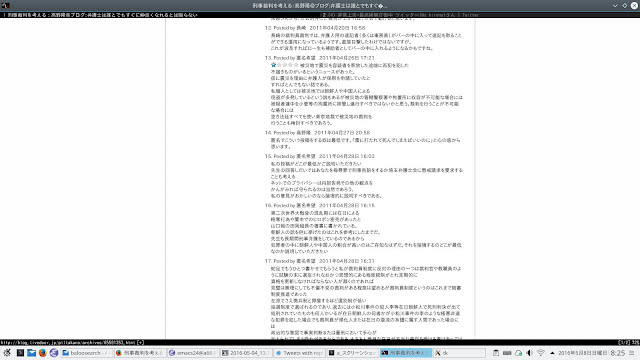Open the clipboard tray icon
This screenshot has width=640, height=360.
pyautogui.click(x=496, y=353)
